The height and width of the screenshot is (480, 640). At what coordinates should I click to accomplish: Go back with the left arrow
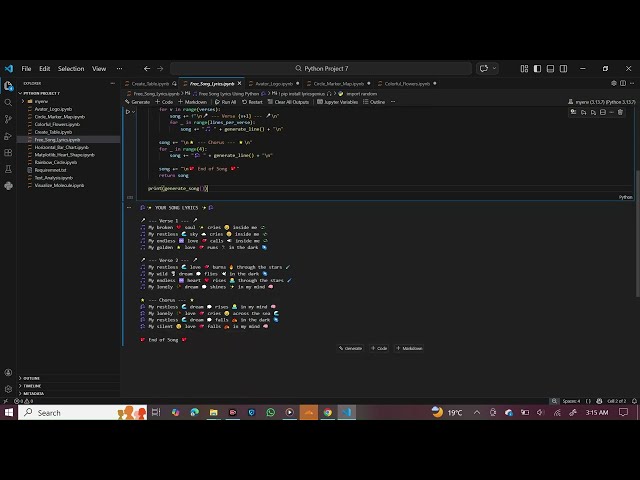pyautogui.click(x=147, y=69)
